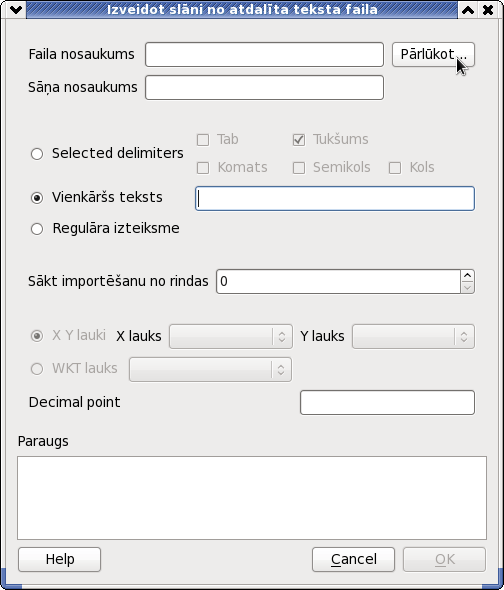Enable the Tab delimiter checkbox
This screenshot has height=590, width=504.
click(203, 140)
